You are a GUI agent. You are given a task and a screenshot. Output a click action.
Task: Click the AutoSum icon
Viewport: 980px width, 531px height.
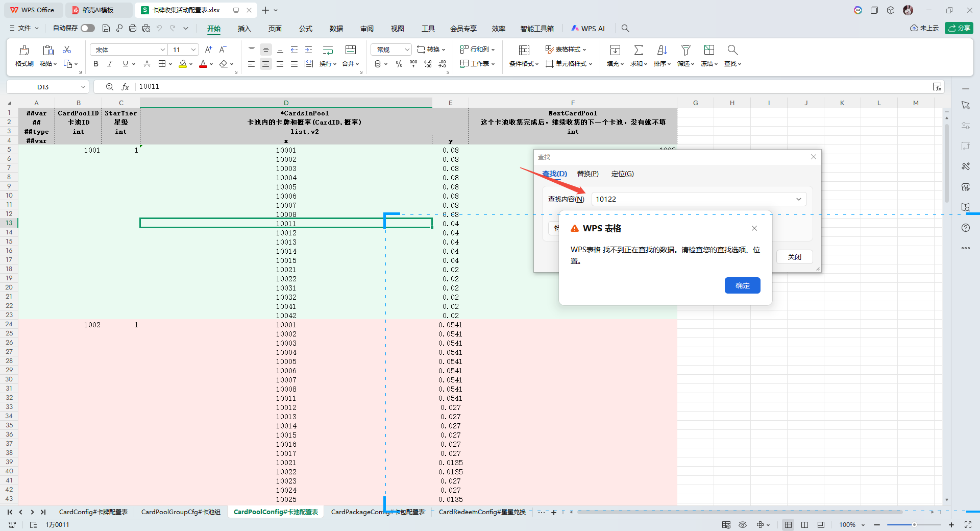coord(638,51)
